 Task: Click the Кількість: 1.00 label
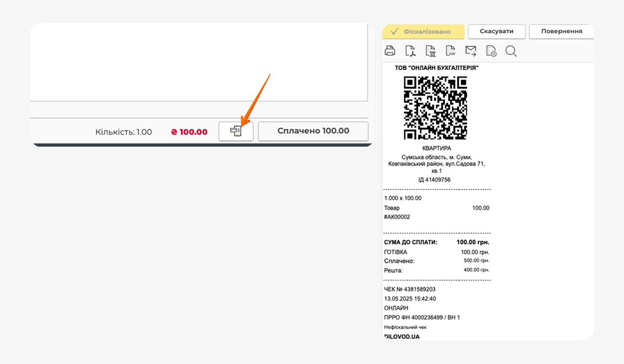tap(124, 132)
